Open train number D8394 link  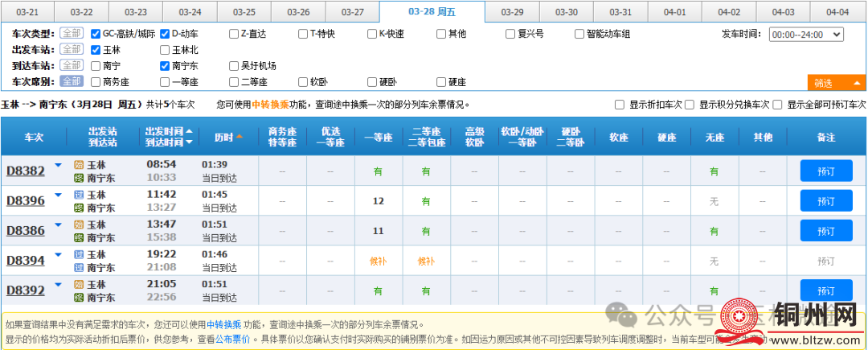(x=26, y=260)
